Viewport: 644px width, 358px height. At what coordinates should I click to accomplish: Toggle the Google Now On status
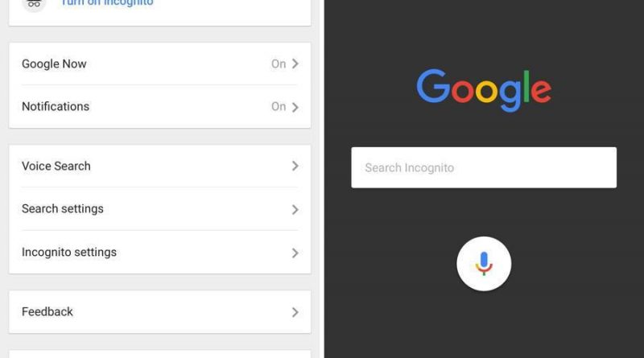tap(279, 64)
